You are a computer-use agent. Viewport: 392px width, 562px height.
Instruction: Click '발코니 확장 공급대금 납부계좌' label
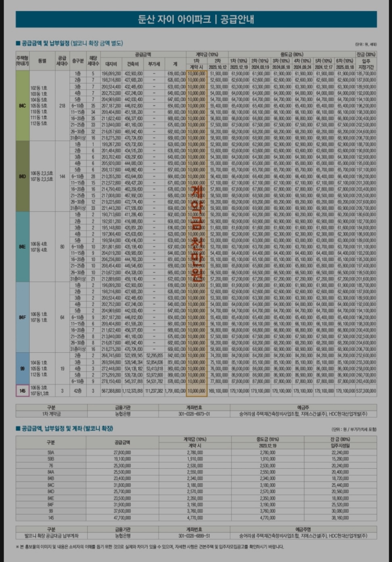pyautogui.click(x=51, y=536)
